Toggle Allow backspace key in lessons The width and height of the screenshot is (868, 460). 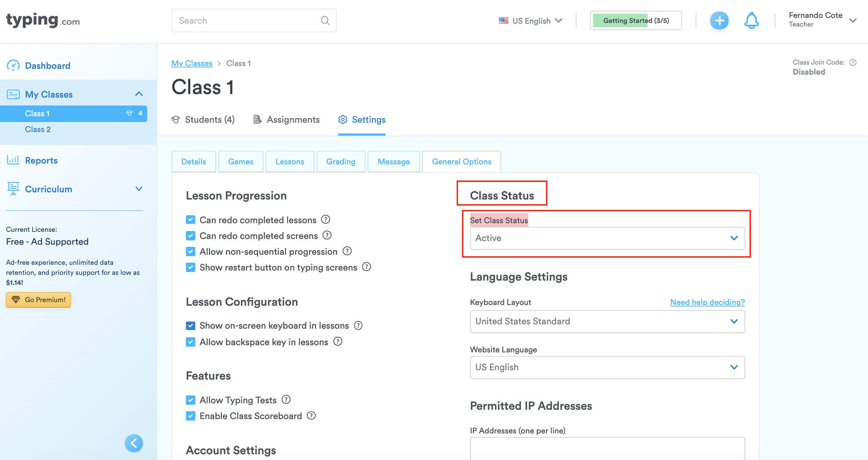(191, 342)
